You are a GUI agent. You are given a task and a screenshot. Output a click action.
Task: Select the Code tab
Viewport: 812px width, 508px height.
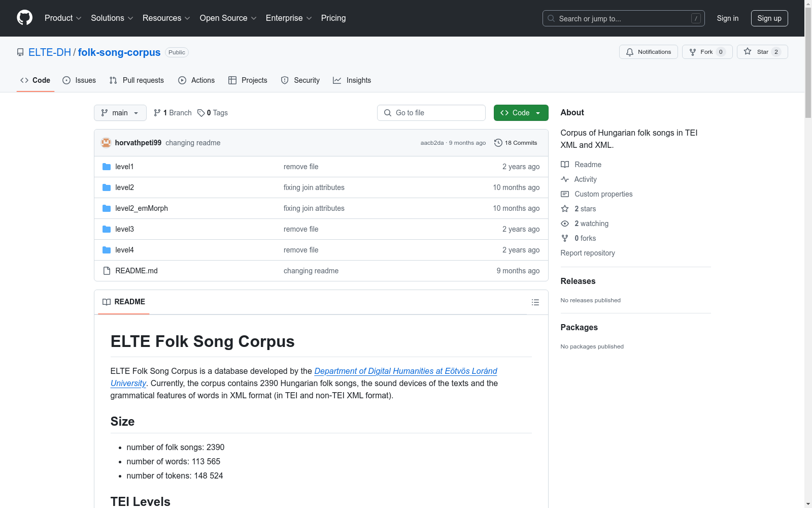pos(36,80)
